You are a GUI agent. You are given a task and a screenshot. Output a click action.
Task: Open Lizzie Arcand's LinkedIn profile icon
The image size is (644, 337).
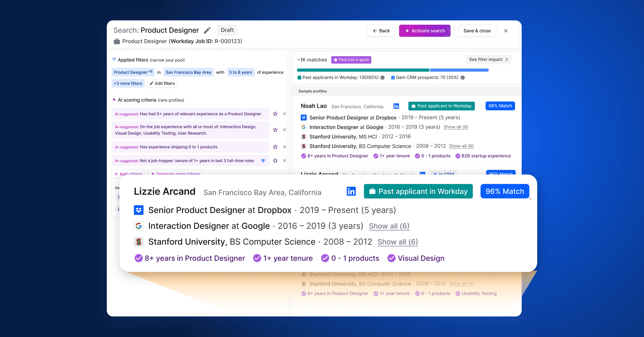[351, 191]
